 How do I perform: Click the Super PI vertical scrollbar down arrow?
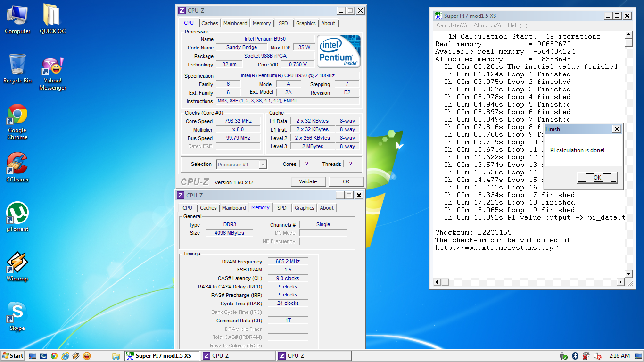click(x=628, y=274)
